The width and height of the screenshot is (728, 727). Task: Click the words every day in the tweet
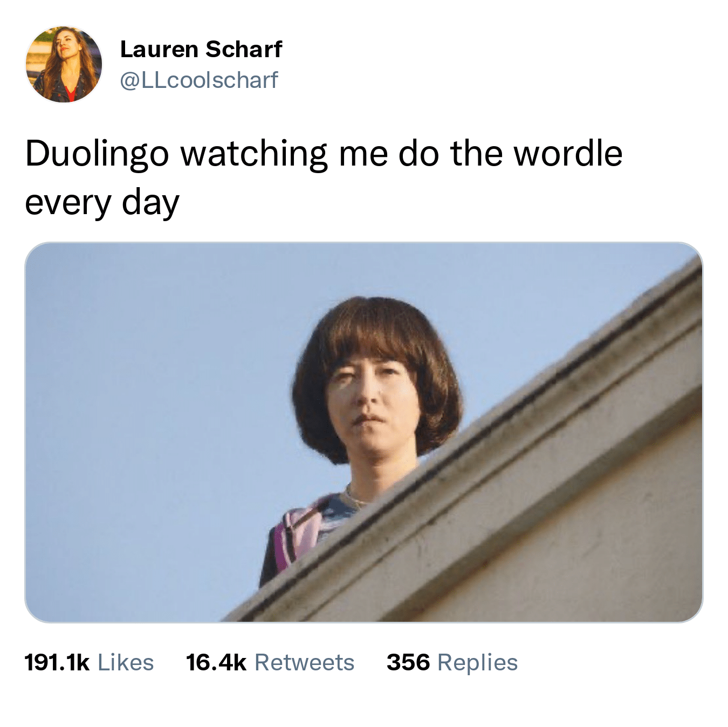coord(102,204)
